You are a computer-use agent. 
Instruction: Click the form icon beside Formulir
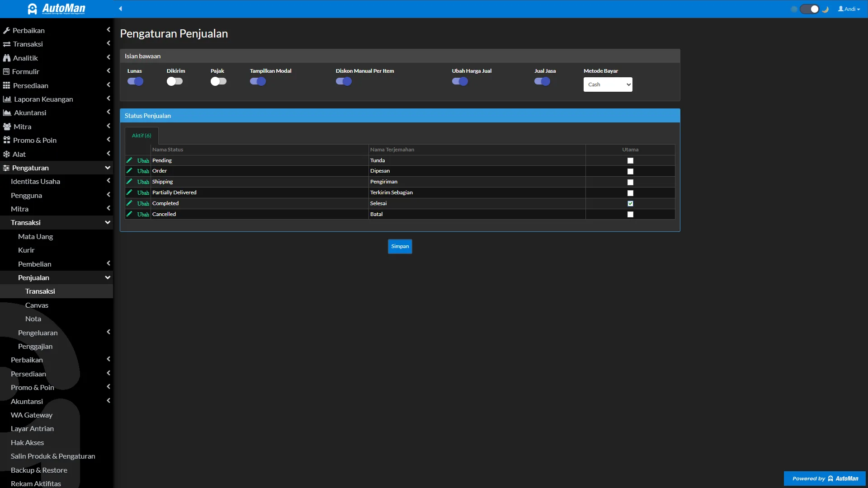[x=6, y=71]
